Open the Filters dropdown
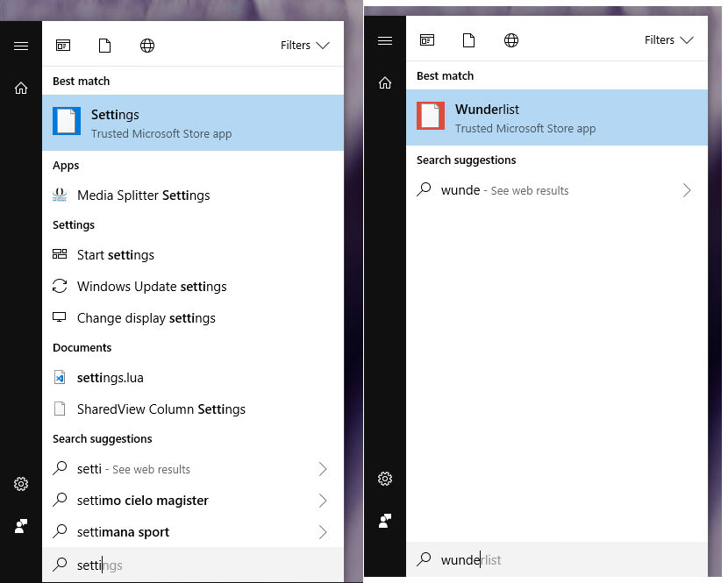The width and height of the screenshot is (728, 583). (305, 45)
